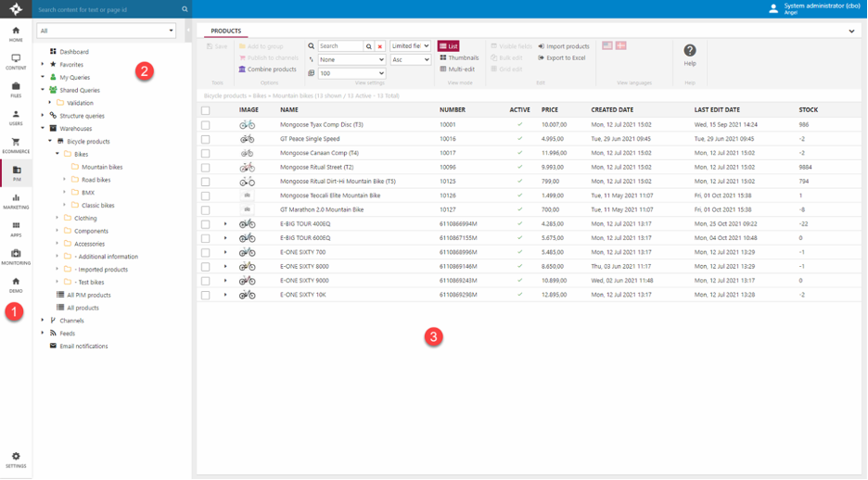Select the Danish flag language
Viewport: 868px width, 480px height.
[x=621, y=45]
